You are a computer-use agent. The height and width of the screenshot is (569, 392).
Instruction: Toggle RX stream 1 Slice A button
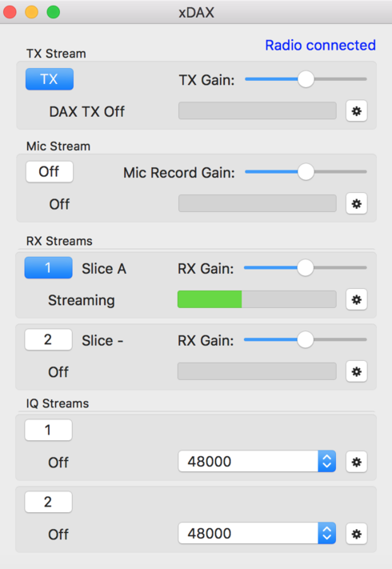tap(48, 268)
